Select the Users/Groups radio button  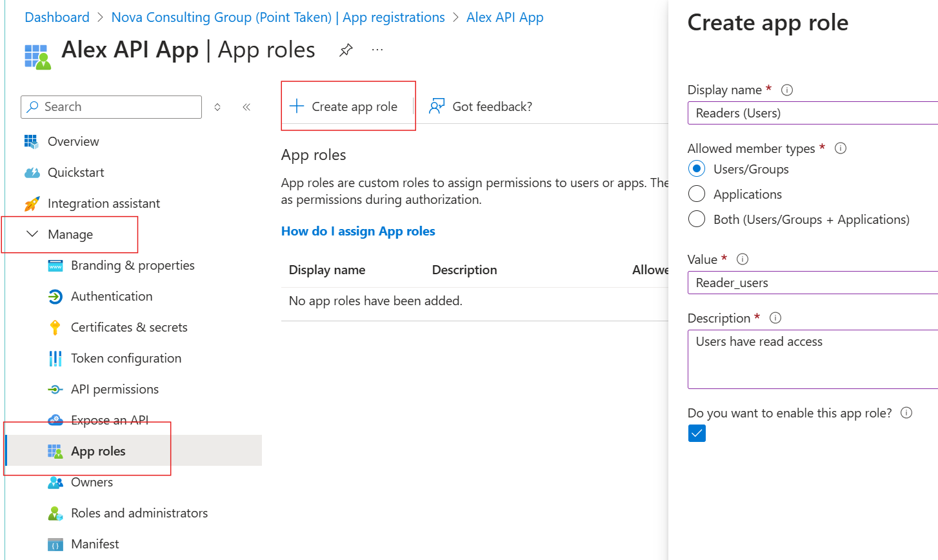coord(697,169)
